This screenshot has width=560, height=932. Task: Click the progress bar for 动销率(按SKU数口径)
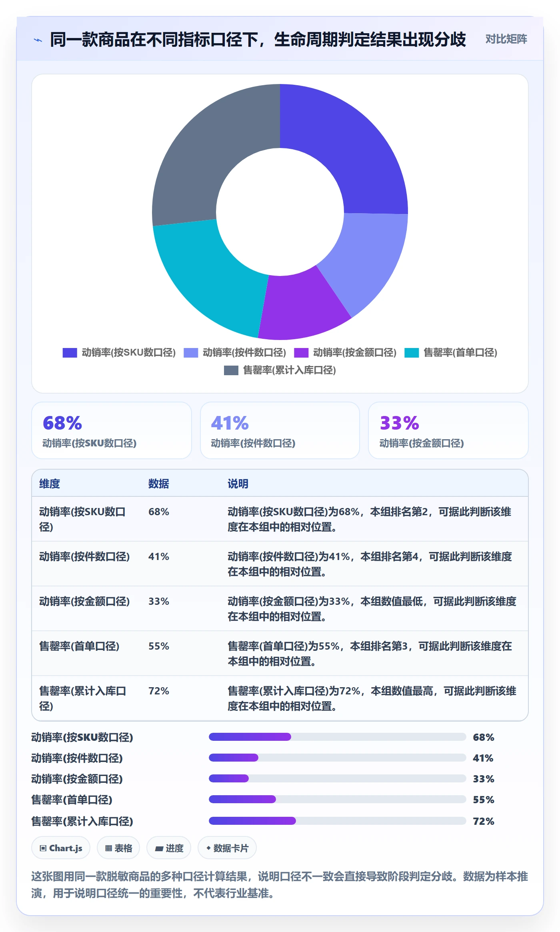click(x=338, y=737)
